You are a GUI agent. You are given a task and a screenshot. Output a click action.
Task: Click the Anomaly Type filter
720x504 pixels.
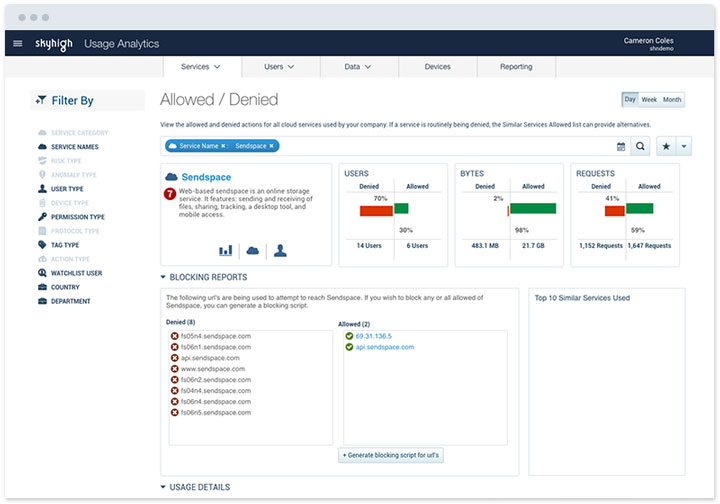click(x=67, y=175)
